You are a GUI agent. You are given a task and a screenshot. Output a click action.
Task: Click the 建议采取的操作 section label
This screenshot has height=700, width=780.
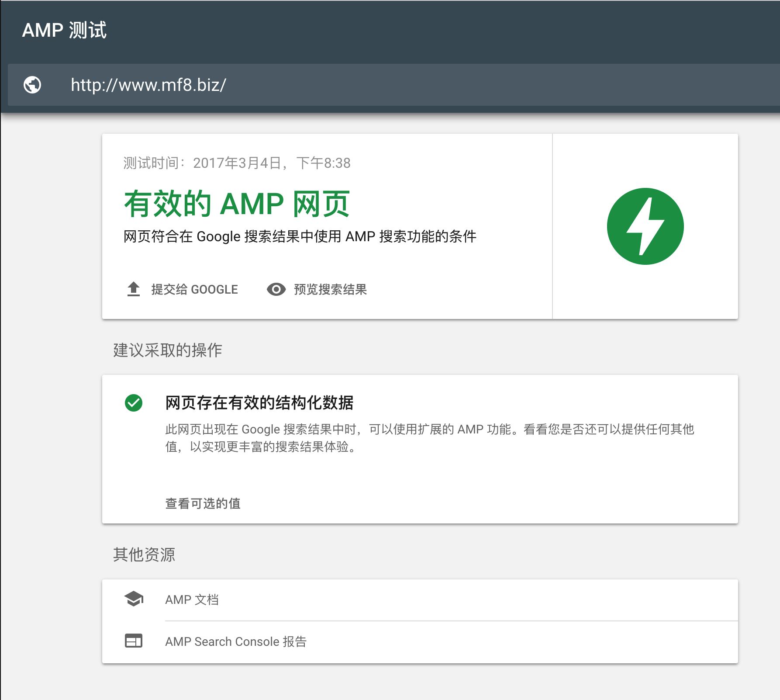168,350
